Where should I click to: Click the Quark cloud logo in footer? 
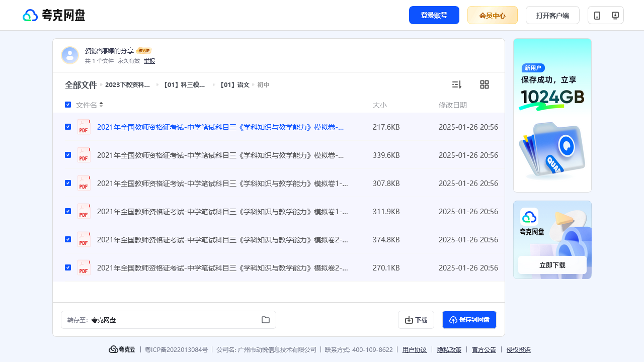tap(122, 349)
